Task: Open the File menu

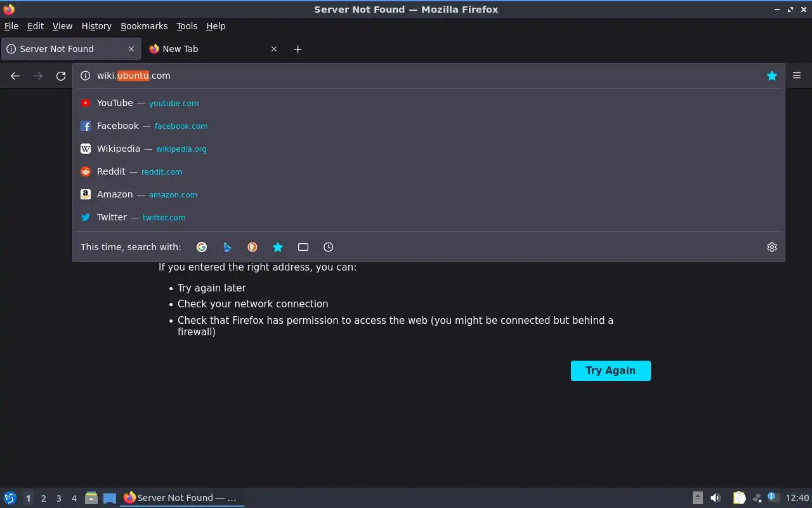Action: pyautogui.click(x=11, y=26)
